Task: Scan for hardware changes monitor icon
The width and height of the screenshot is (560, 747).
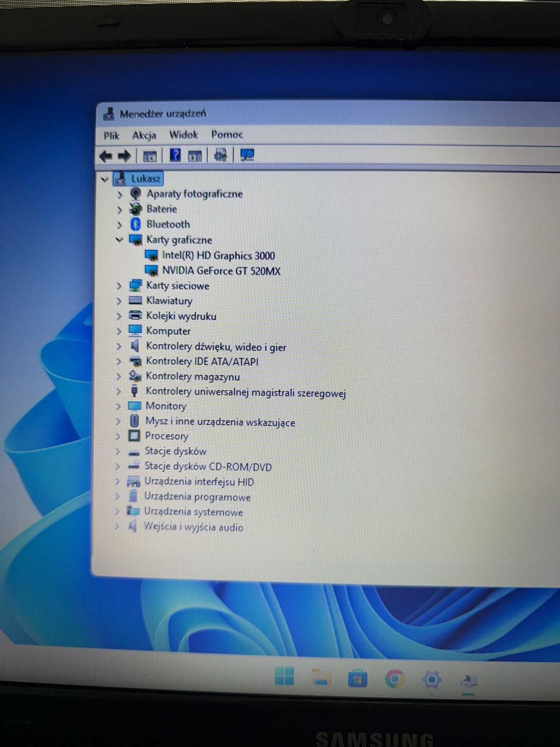Action: click(x=247, y=155)
